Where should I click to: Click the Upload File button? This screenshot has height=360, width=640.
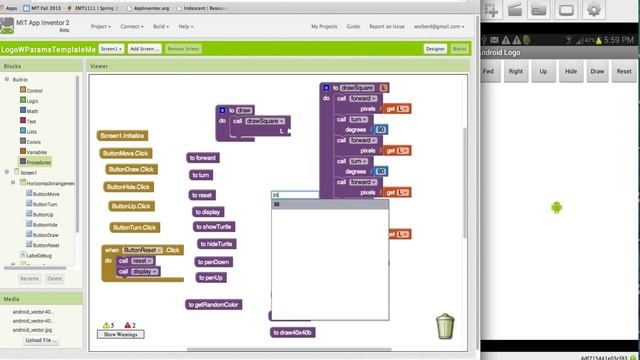[x=41, y=340]
